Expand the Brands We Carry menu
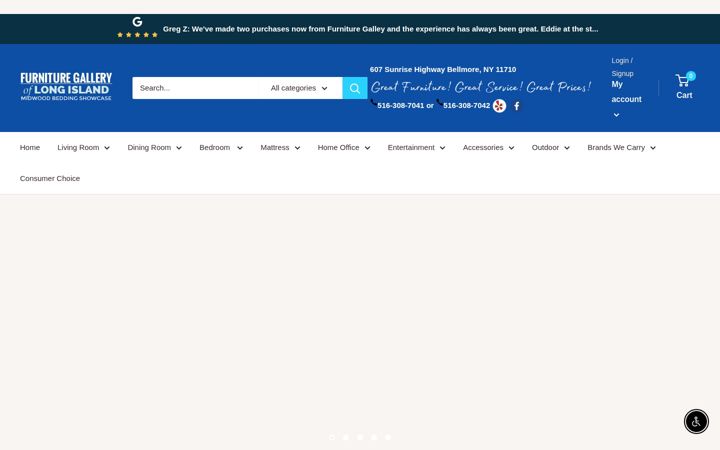This screenshot has width=720, height=450. [622, 147]
